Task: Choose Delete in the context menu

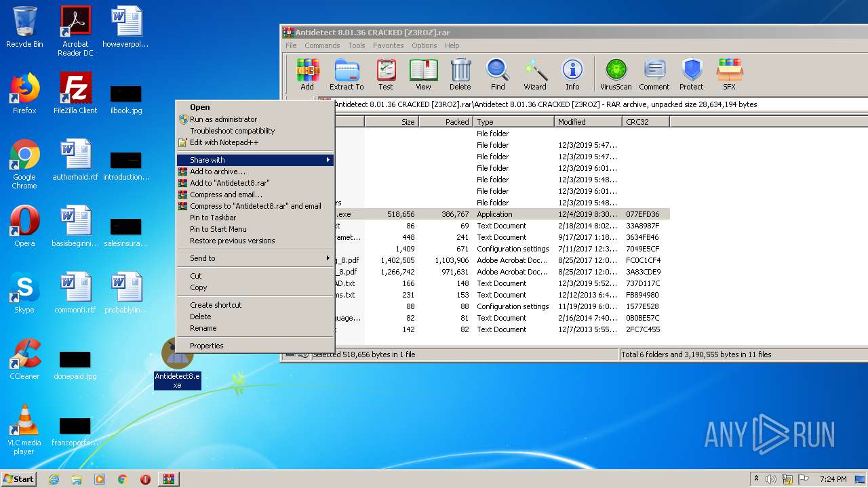Action: pyautogui.click(x=255, y=317)
